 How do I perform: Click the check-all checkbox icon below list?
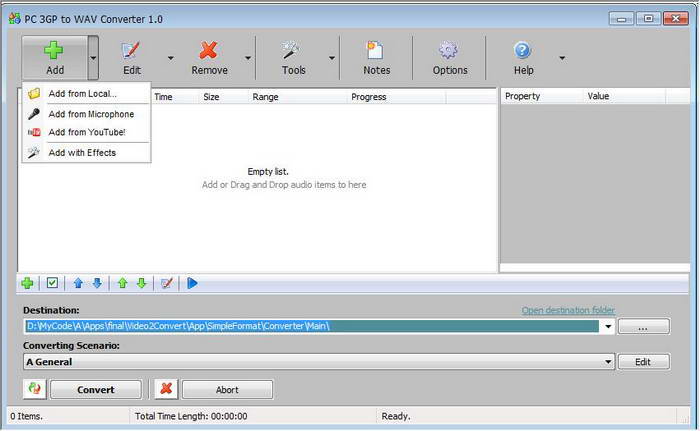coord(52,283)
